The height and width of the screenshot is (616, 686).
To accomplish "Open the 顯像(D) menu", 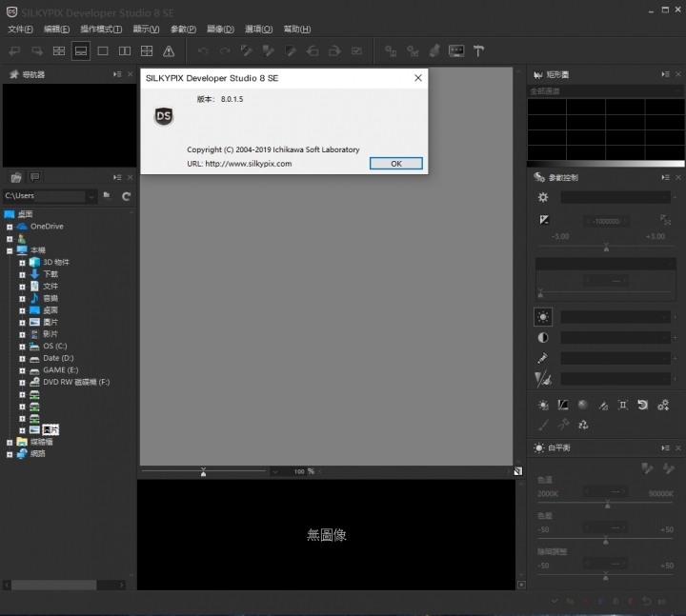I will 220,30.
